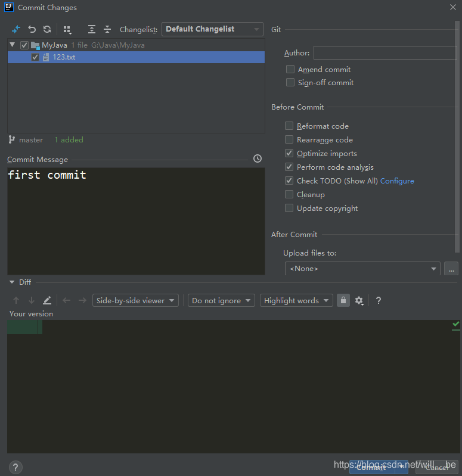The width and height of the screenshot is (462, 476).
Task: Open the Side-by-side viewer dropdown
Action: click(x=135, y=300)
